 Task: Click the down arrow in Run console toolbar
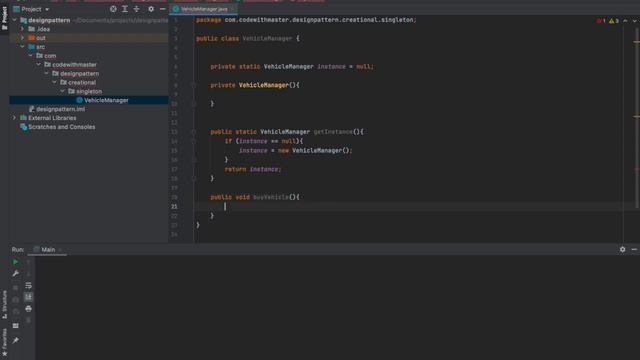click(28, 273)
